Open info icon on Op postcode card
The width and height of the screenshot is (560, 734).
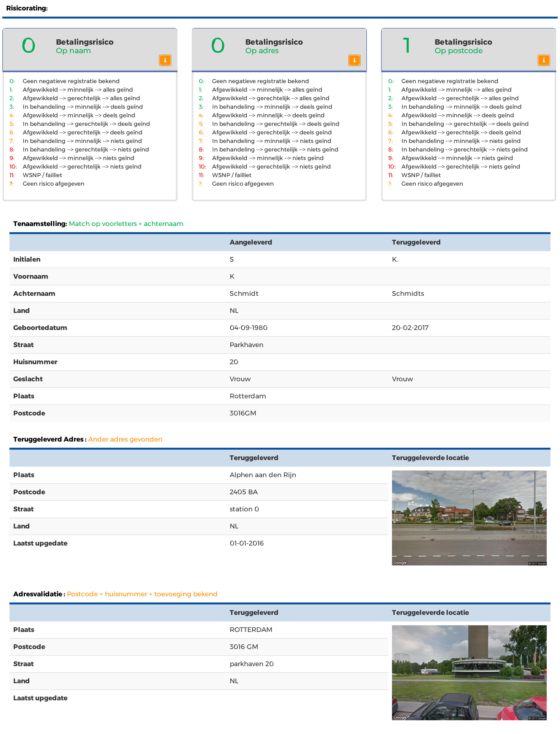544,60
